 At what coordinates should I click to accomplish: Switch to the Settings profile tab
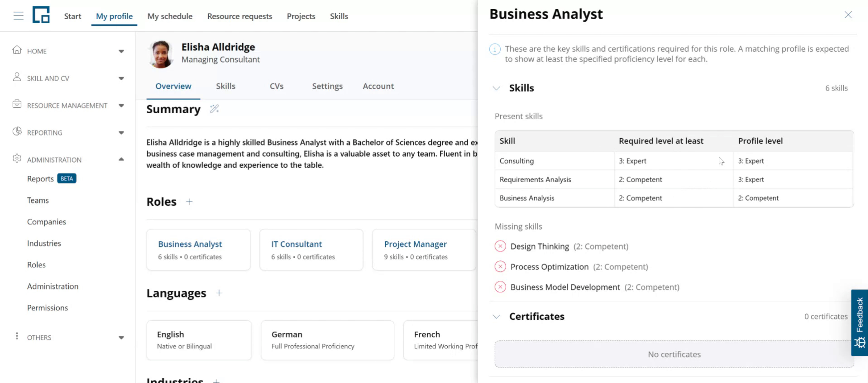(327, 86)
